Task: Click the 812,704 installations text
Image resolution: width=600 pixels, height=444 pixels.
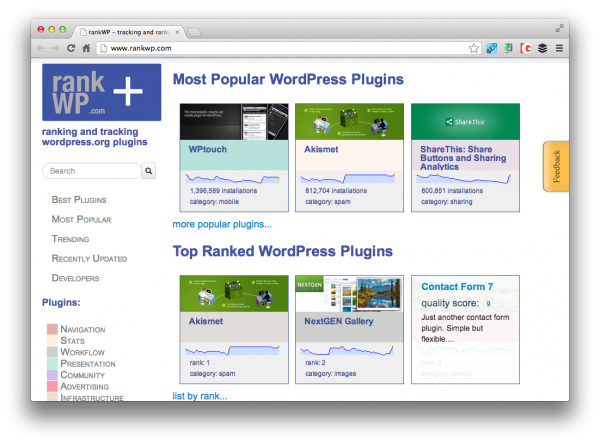Action: (336, 191)
